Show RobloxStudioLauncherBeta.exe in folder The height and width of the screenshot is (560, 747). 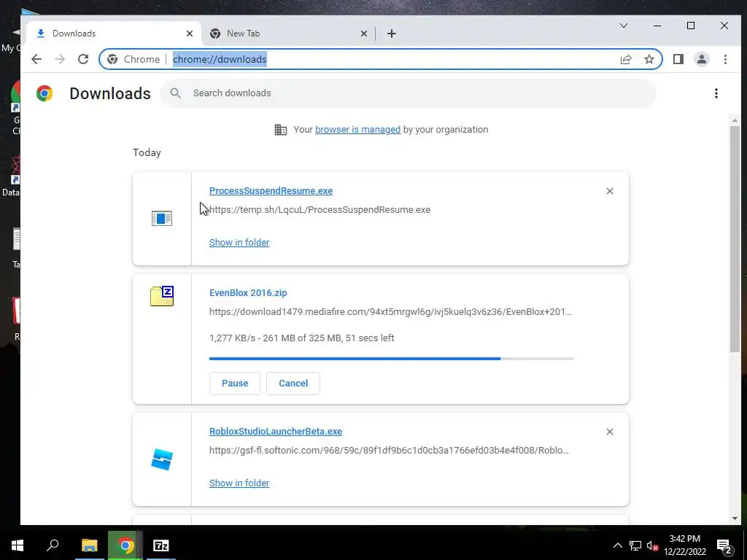click(x=239, y=483)
